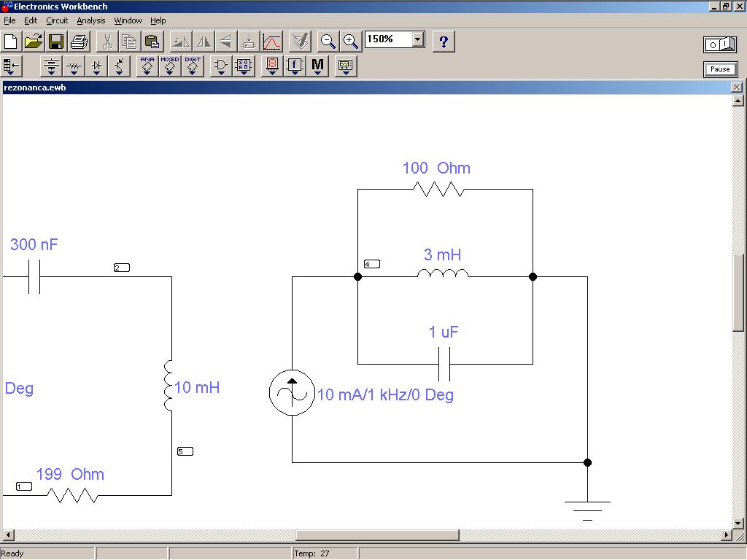Open the Miscellaneous parts bin
The width and height of the screenshot is (747, 560).
coord(318,66)
